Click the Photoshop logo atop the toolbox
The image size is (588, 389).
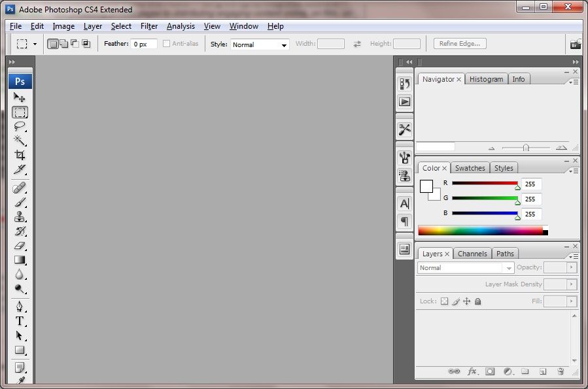click(x=20, y=81)
